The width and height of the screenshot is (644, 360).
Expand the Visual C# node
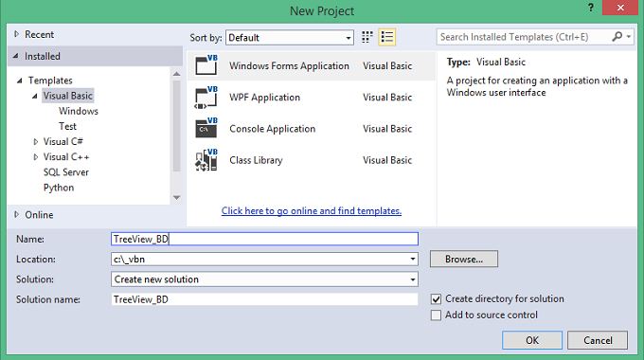click(x=36, y=142)
